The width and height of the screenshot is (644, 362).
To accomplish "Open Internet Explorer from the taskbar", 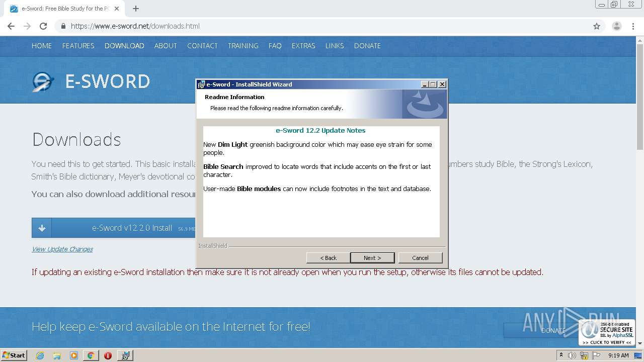I will click(x=40, y=355).
